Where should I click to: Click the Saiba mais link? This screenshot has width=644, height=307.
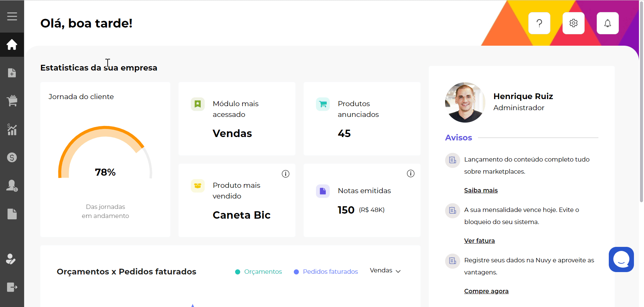click(x=481, y=190)
